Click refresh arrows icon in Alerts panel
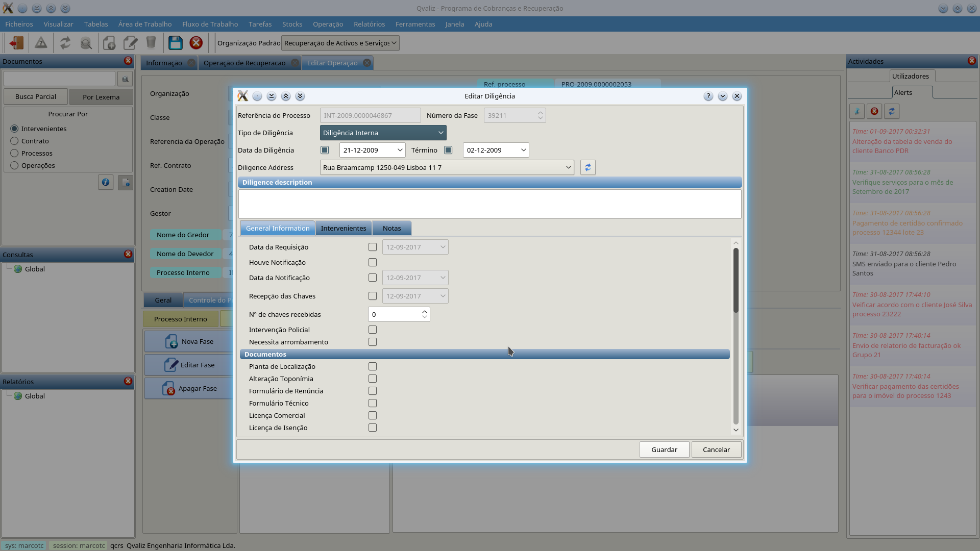Screen dimensions: 980x551 [891, 111]
